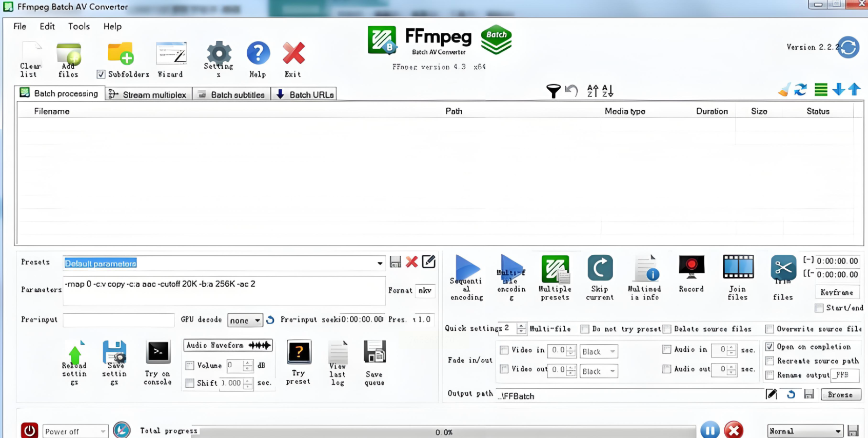
Task: Enable the Volume checkbox
Action: 190,366
